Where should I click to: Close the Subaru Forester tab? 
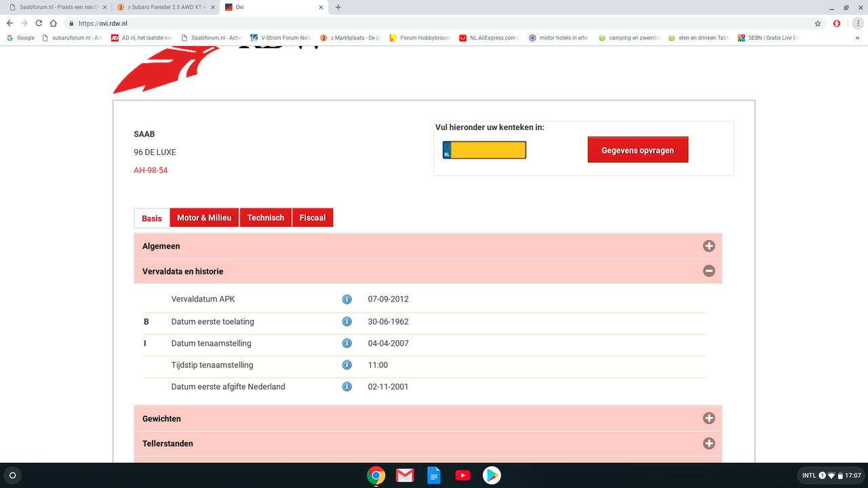[213, 7]
